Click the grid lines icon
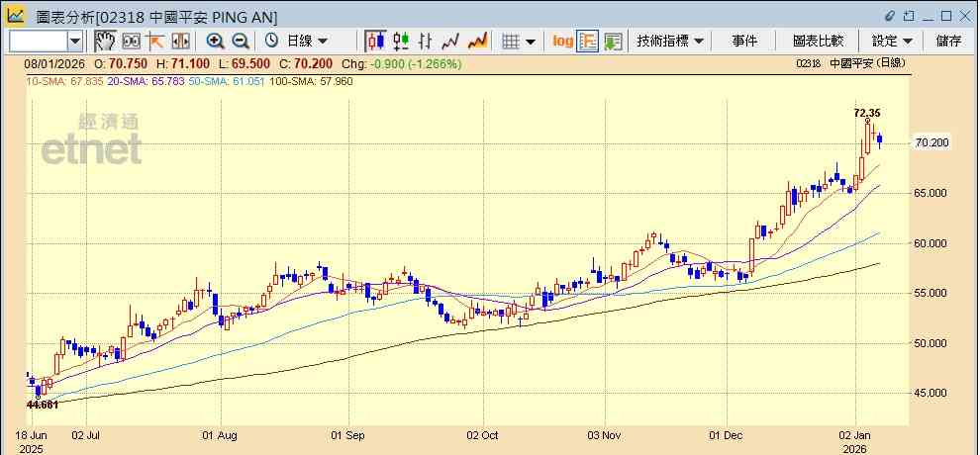This screenshot has height=455, width=980. click(511, 42)
